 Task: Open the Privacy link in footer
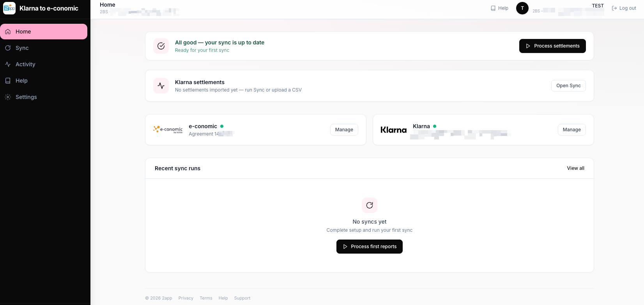[x=186, y=298]
